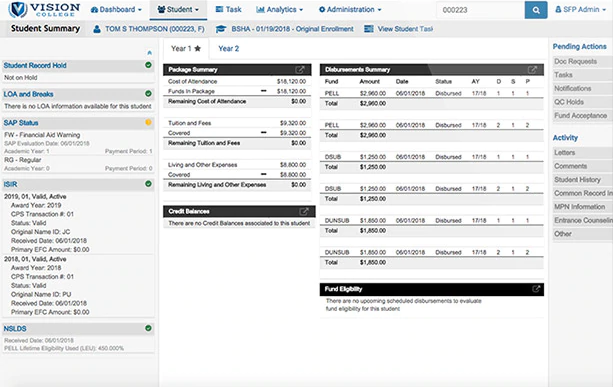Viewport: 613px width, 387px height.
Task: Click the student ID search field
Action: [480, 10]
